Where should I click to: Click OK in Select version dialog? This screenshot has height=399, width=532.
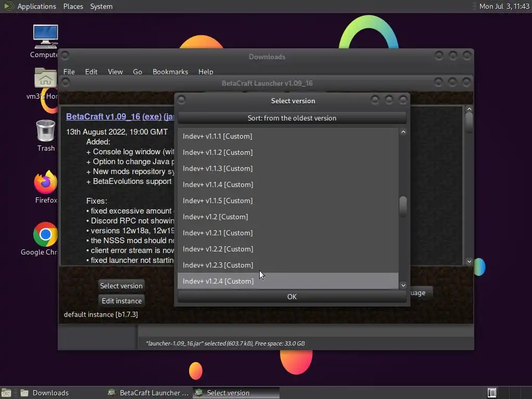coord(292,297)
